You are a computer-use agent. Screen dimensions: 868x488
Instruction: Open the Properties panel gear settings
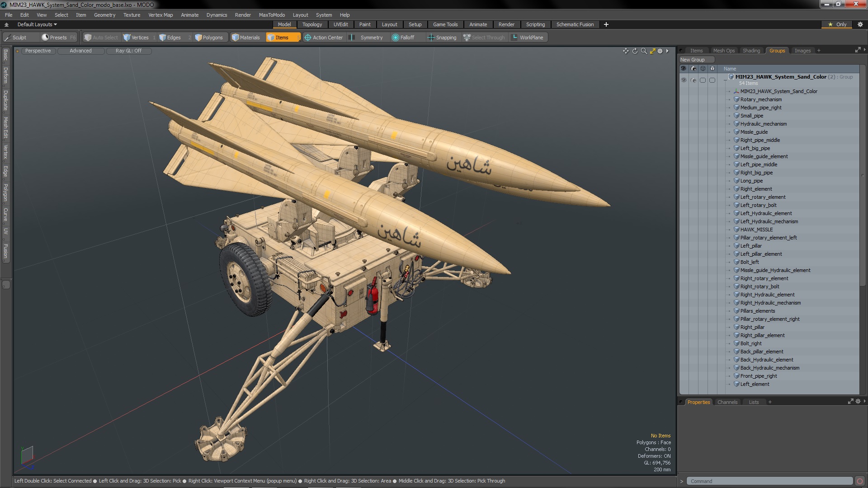click(x=858, y=402)
